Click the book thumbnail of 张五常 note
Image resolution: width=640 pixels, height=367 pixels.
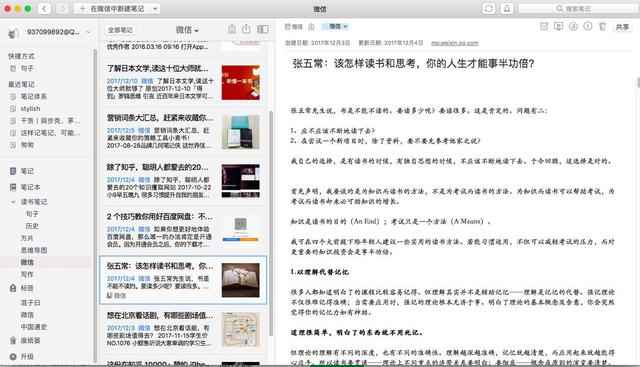[x=240, y=280]
